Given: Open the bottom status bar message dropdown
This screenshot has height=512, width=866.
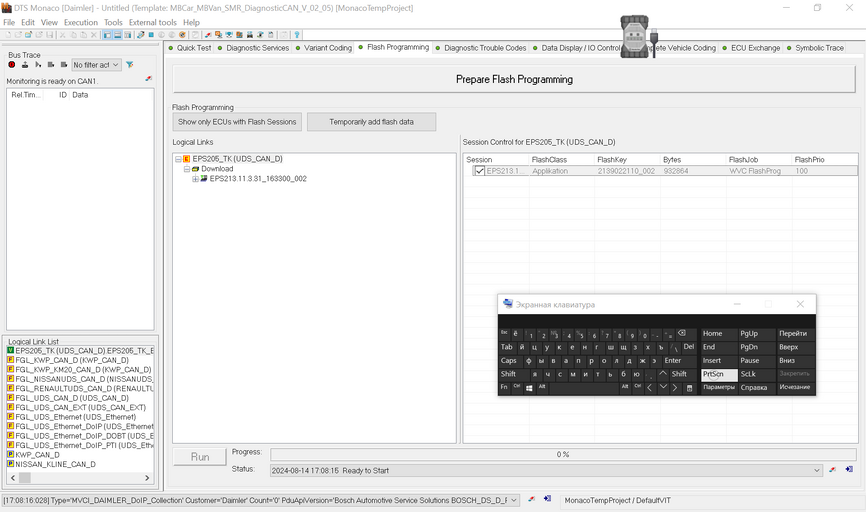Looking at the screenshot, I should click(x=514, y=500).
